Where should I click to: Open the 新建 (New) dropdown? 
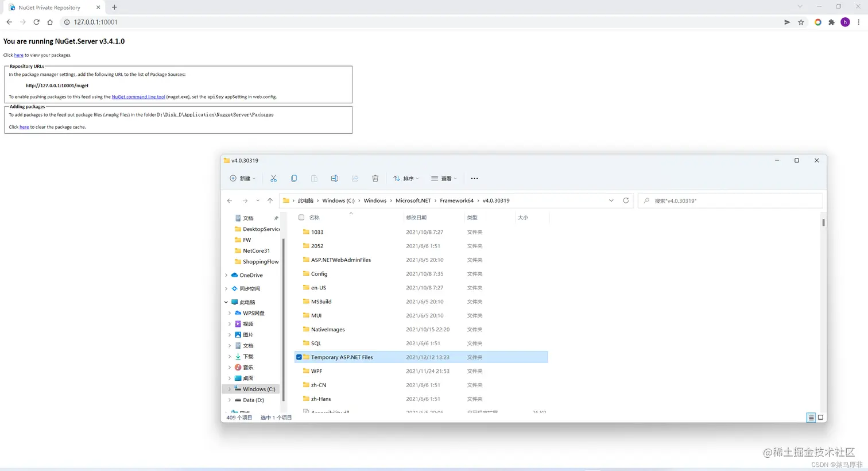(242, 179)
